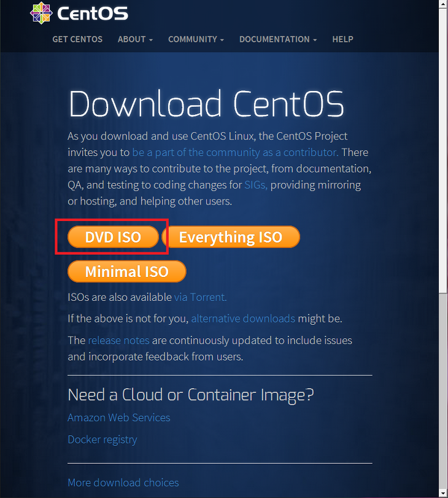This screenshot has height=498, width=448.
Task: Open the SIGs link
Action: point(256,185)
